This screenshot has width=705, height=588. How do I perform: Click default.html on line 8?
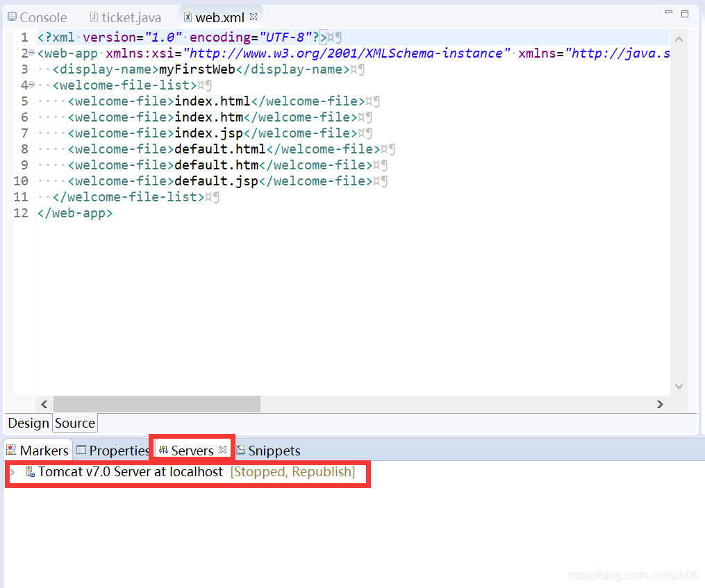tap(220, 149)
